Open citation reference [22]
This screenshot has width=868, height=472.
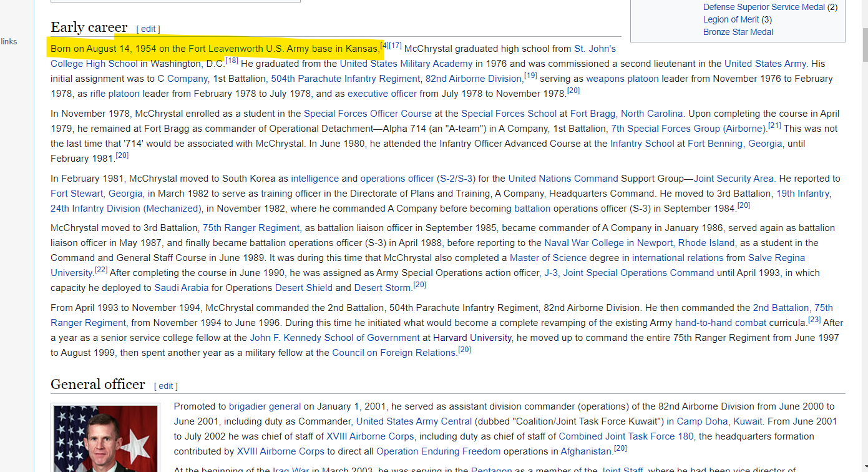click(101, 270)
